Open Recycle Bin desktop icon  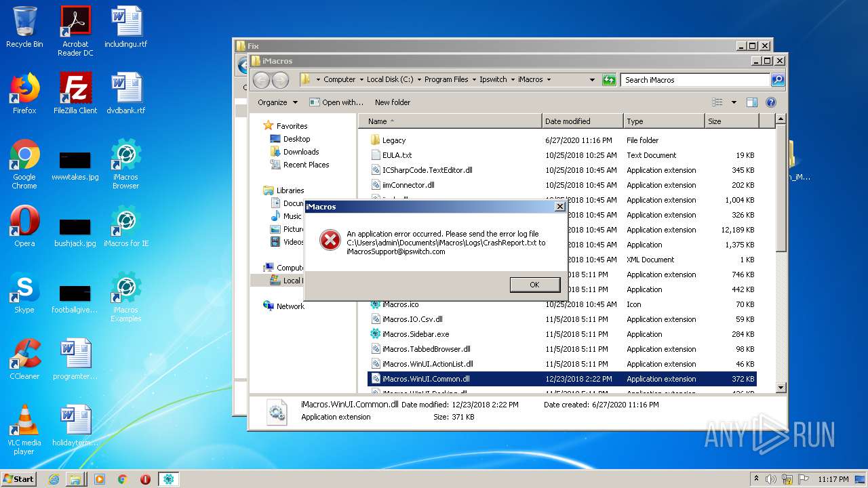pos(24,27)
